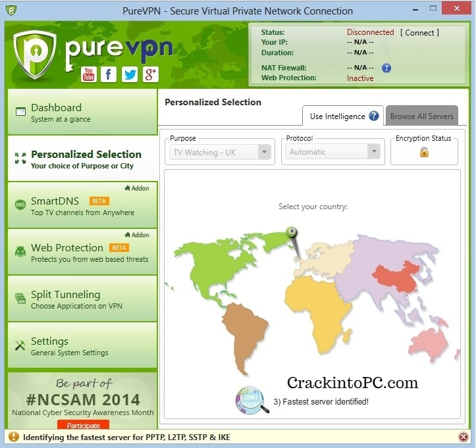This screenshot has height=448, width=476.
Task: Click the Protocol dropdown arrow
Action: coord(374,152)
